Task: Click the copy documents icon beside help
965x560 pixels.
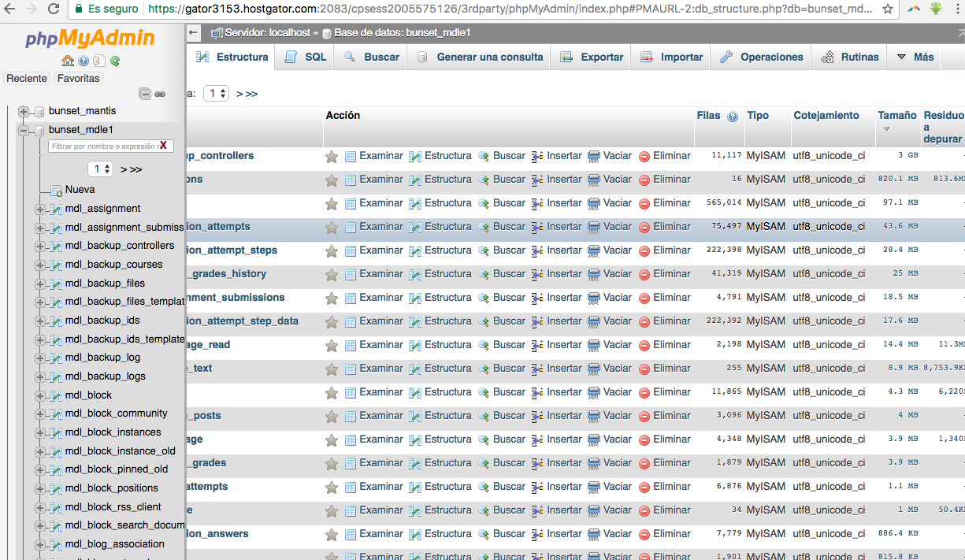Action: point(98,61)
